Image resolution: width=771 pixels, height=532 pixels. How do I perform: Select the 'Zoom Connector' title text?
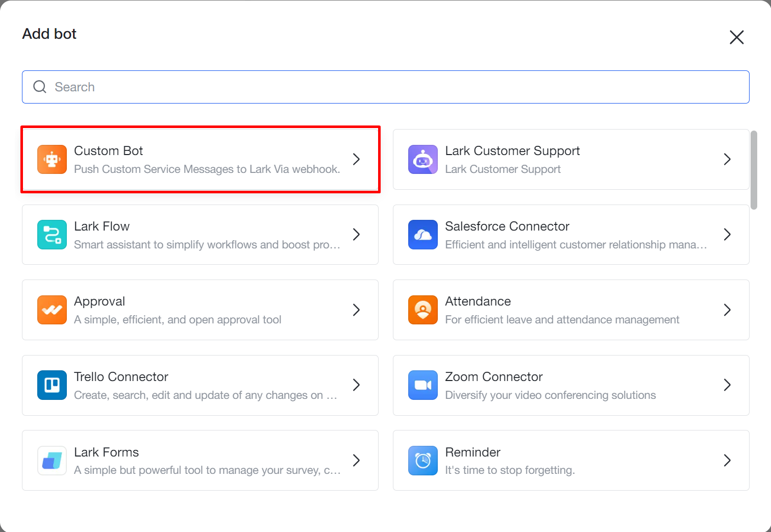tap(494, 377)
